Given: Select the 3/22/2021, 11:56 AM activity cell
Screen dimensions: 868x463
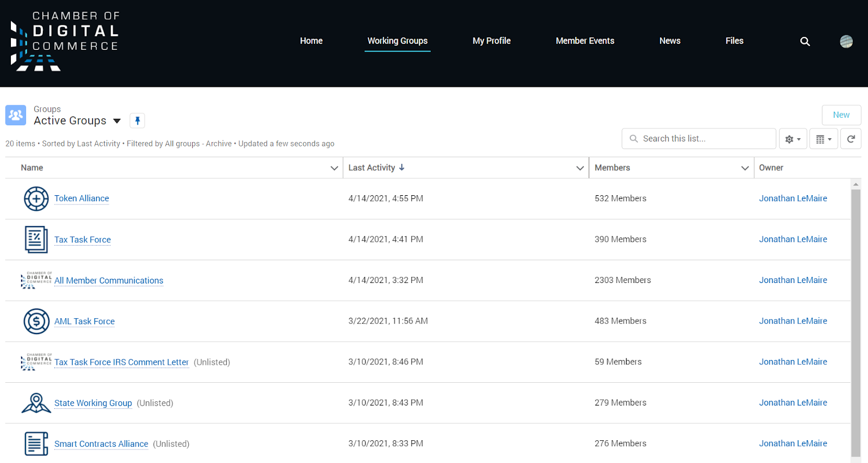Looking at the screenshot, I should (x=388, y=321).
